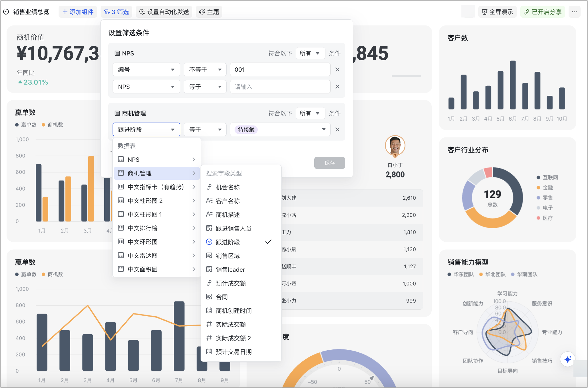Choose the checked 跟进阶段 field
This screenshot has height=388, width=588.
click(x=241, y=242)
